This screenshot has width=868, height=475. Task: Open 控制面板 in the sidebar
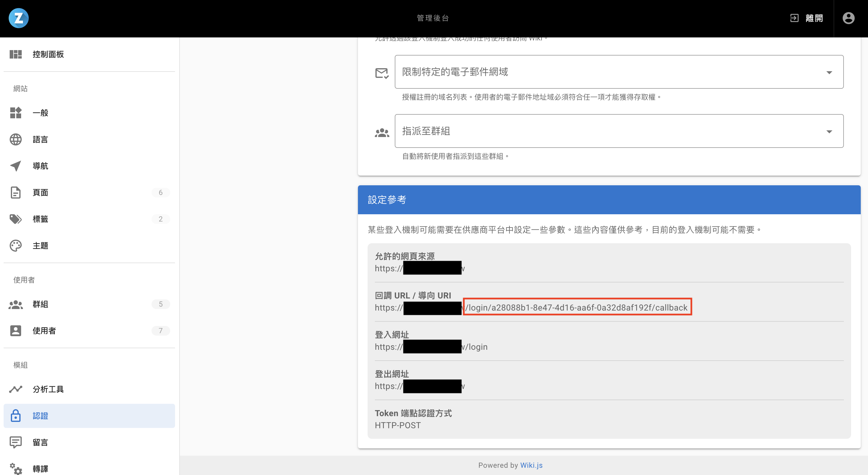coord(89,54)
